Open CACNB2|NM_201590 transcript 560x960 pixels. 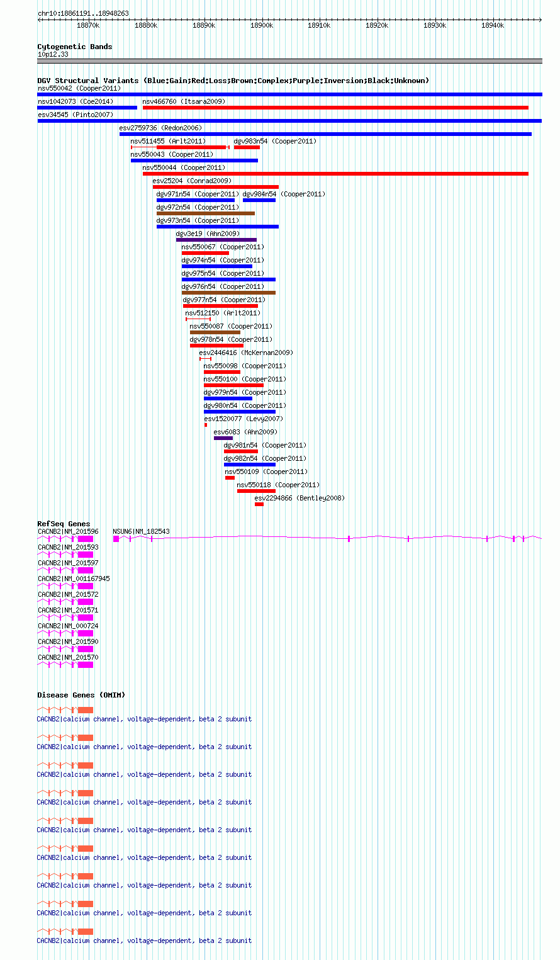65,649
